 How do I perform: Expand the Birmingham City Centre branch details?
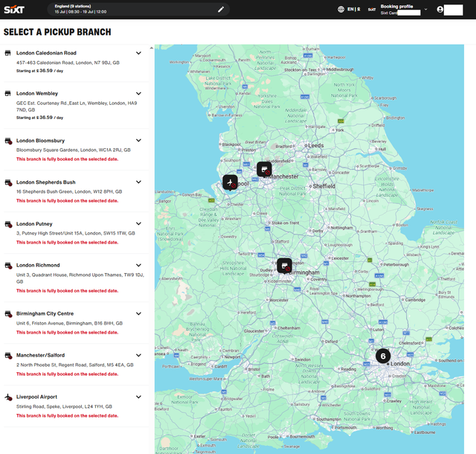click(x=138, y=313)
